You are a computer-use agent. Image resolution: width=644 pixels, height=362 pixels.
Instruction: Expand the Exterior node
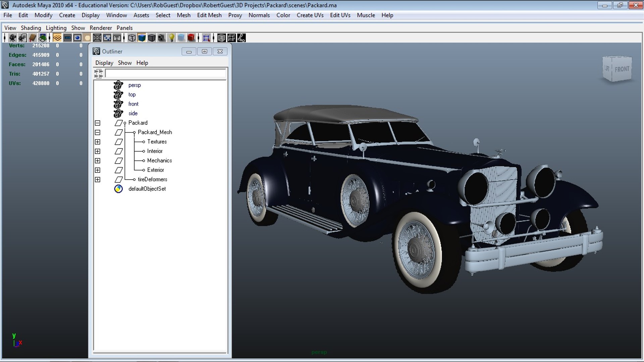pos(98,170)
